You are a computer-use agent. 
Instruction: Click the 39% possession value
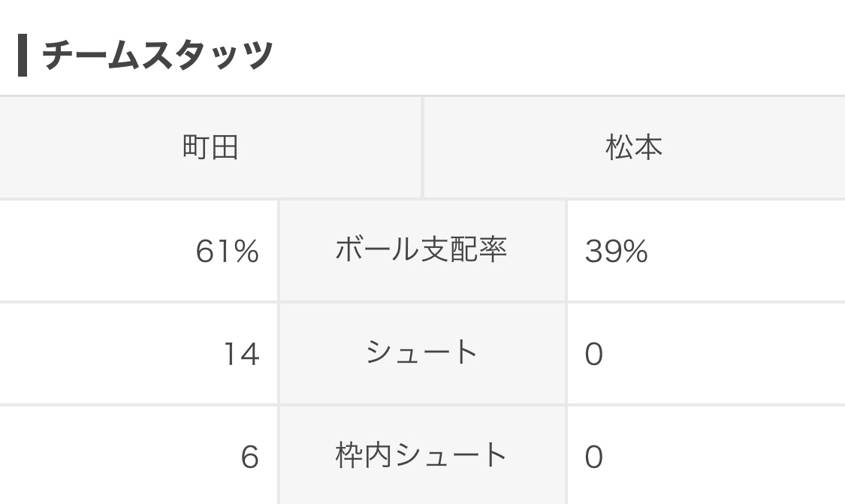click(616, 252)
